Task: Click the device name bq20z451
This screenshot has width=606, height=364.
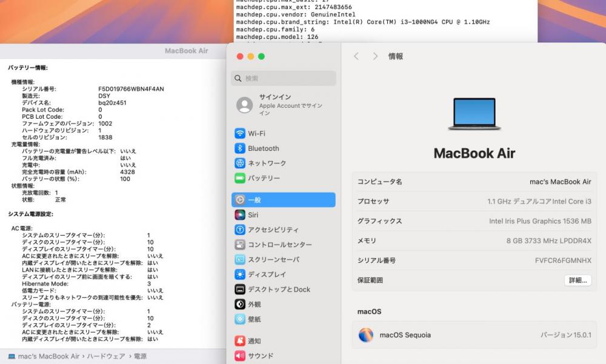Action: (112, 103)
